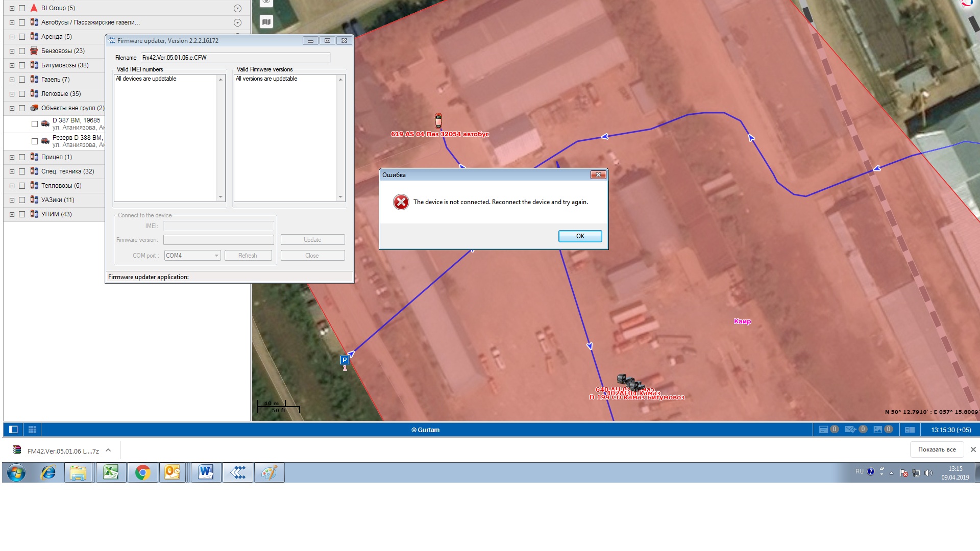This screenshot has height=551, width=980.
Task: Toggle the left panel layout icon
Action: (x=14, y=430)
